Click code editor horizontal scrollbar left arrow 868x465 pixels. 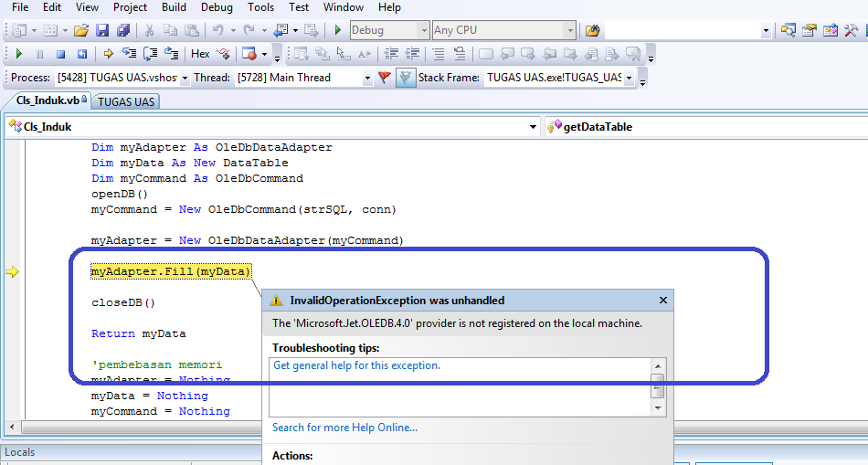click(12, 428)
